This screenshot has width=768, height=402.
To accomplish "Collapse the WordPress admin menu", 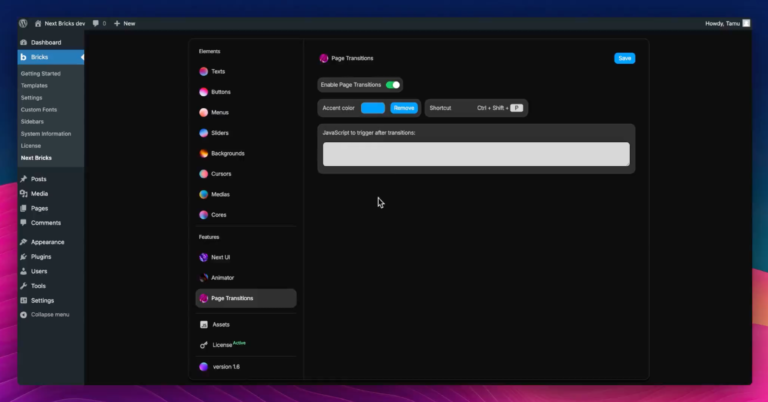I will [x=45, y=315].
